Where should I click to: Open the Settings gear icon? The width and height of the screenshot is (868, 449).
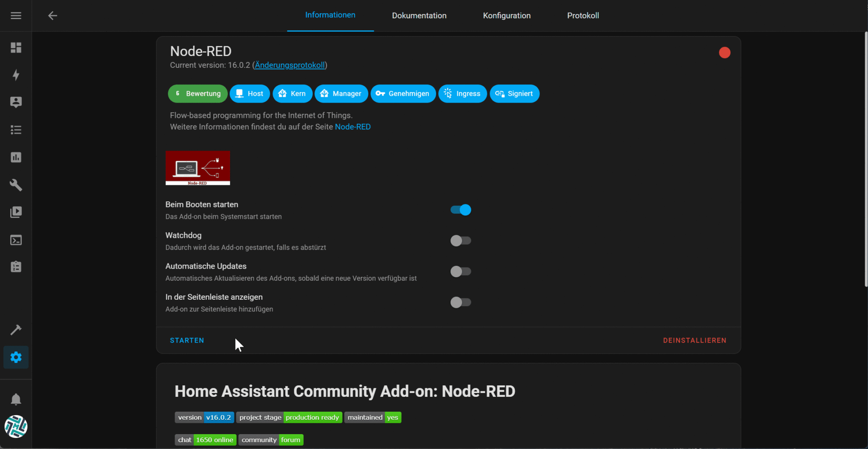[x=16, y=357]
